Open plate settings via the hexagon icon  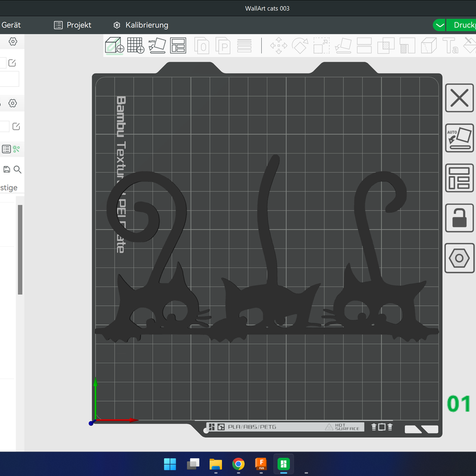[x=459, y=258]
